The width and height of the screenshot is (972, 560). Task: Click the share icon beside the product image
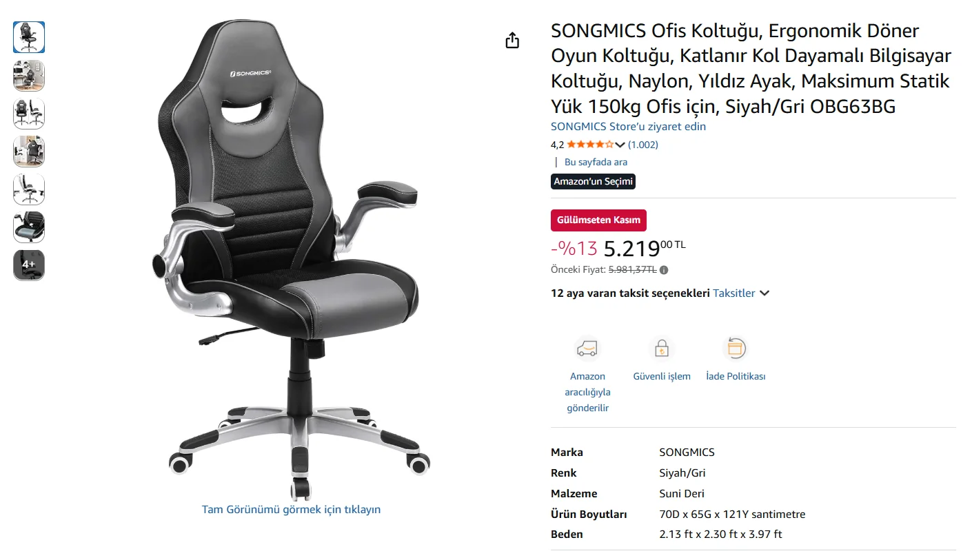click(x=512, y=41)
